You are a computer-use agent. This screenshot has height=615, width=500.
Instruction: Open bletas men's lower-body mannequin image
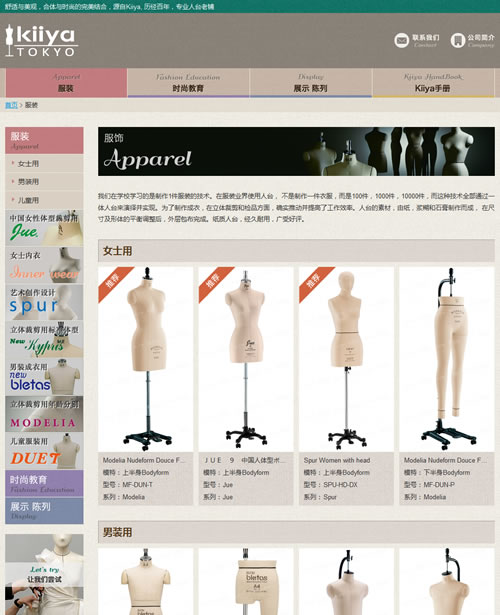[x=246, y=582]
